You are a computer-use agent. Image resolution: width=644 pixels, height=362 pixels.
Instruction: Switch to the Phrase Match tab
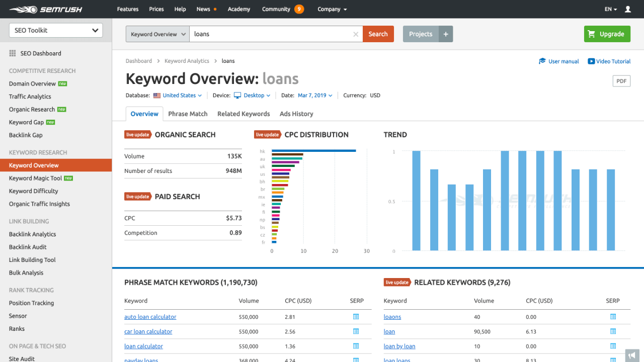pos(188,114)
